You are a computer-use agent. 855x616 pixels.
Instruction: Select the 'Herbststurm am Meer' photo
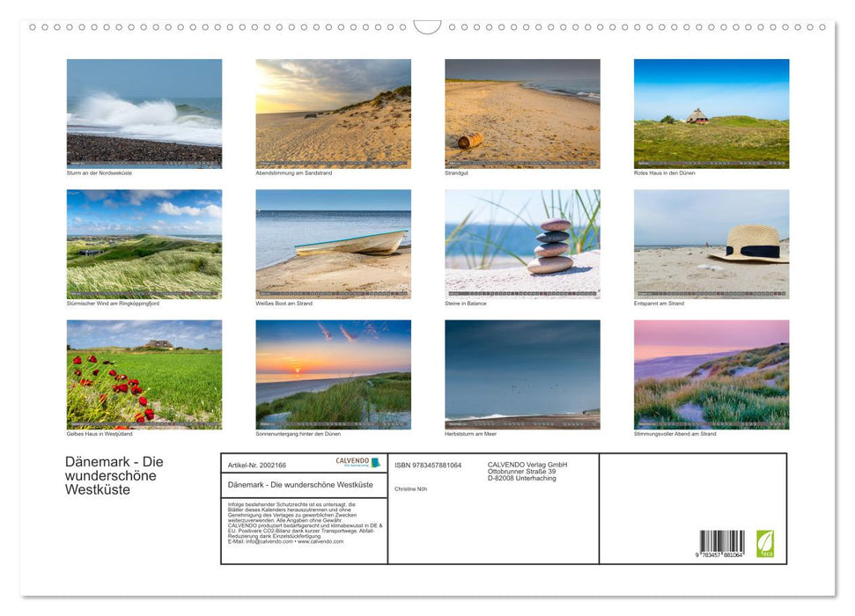click(522, 374)
